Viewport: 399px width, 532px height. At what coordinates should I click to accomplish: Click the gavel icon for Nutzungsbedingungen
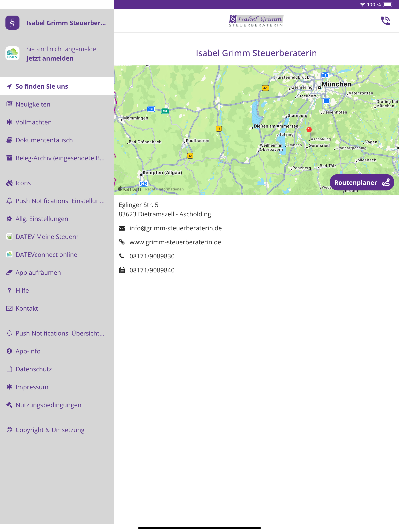click(9, 405)
